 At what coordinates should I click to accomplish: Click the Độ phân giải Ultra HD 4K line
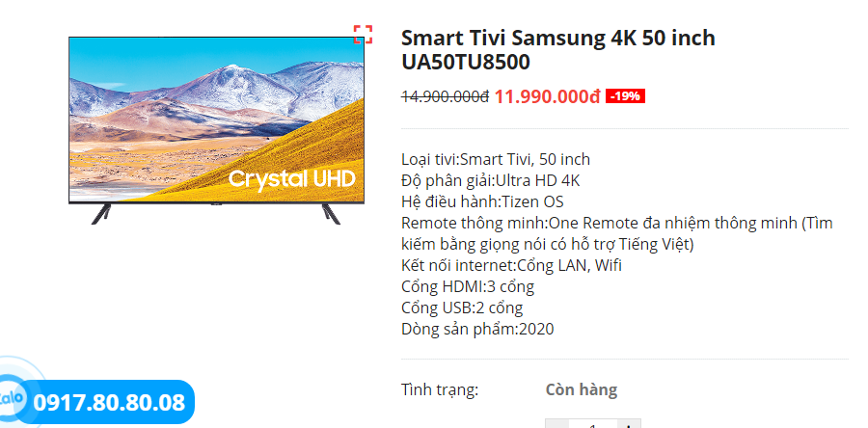coord(491,181)
